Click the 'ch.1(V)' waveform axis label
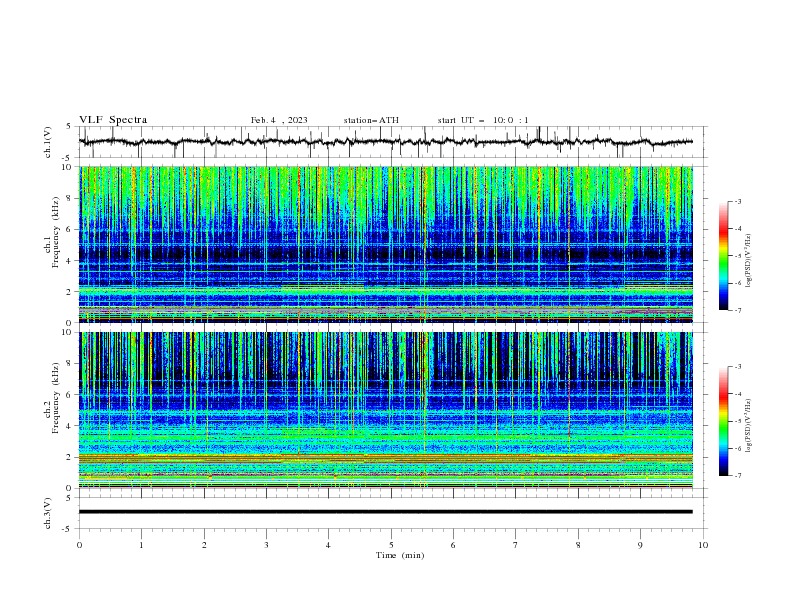The width and height of the screenshot is (792, 612). [48, 142]
